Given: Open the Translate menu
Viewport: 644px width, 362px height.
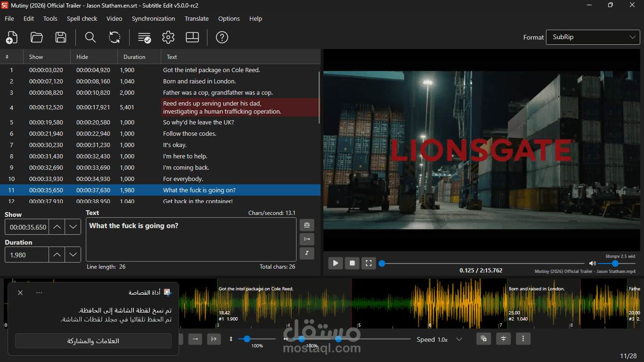Looking at the screenshot, I should pos(197,19).
